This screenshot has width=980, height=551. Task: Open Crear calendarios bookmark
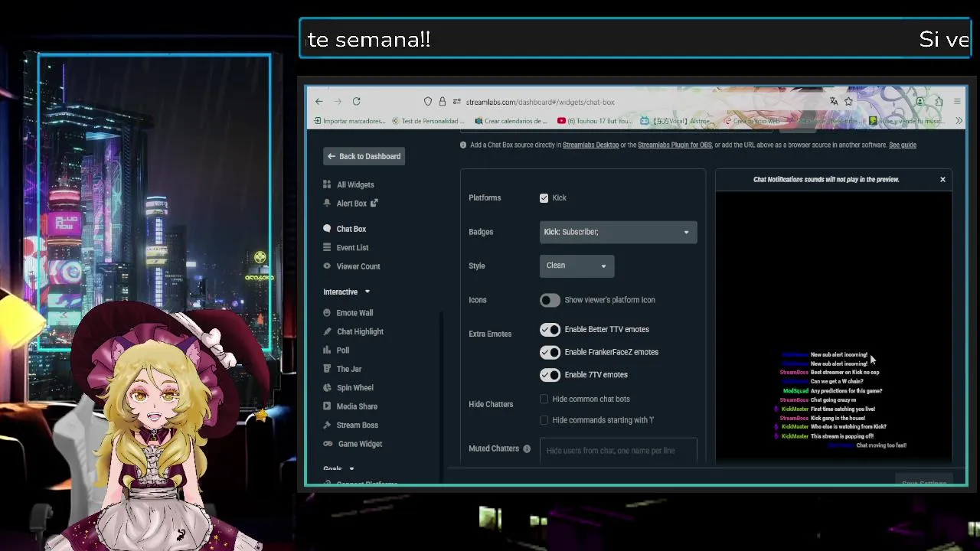[x=511, y=121]
